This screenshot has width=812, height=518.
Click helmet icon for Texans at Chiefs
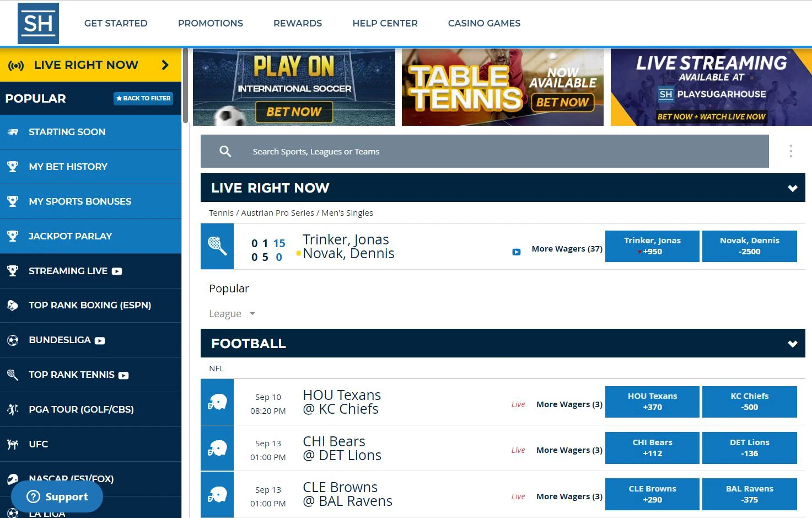(217, 402)
